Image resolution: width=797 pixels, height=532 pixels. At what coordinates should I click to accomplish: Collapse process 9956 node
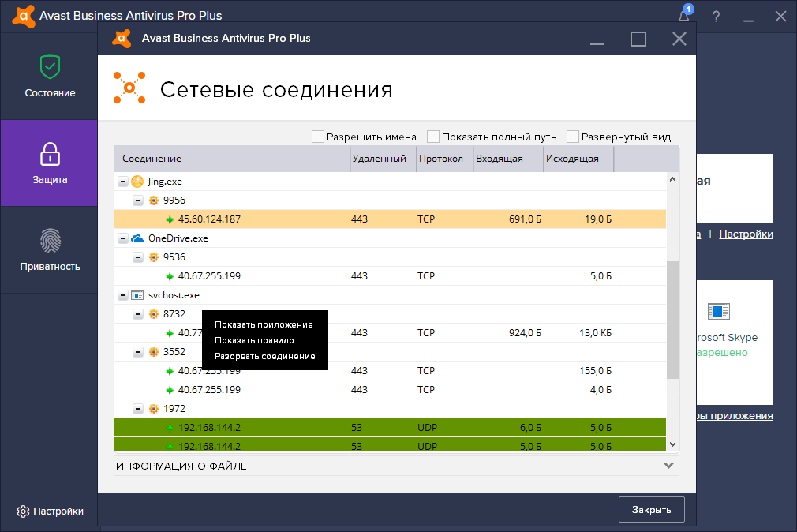138,200
